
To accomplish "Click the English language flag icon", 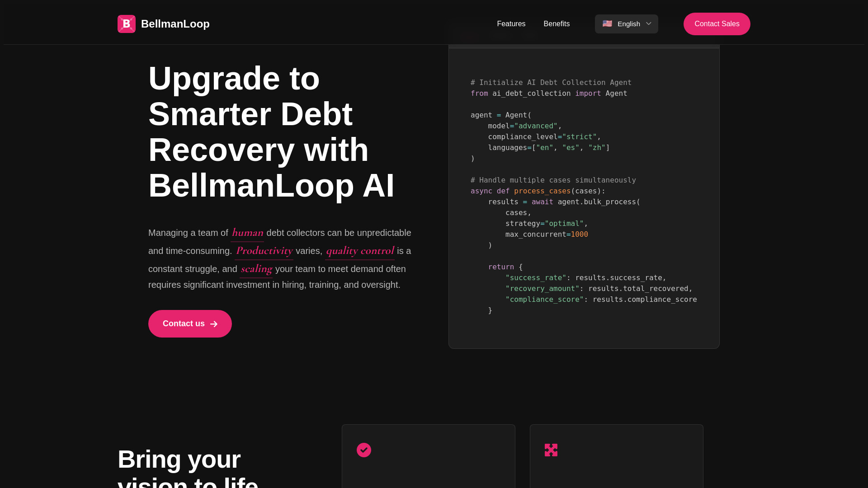I will (x=608, y=23).
